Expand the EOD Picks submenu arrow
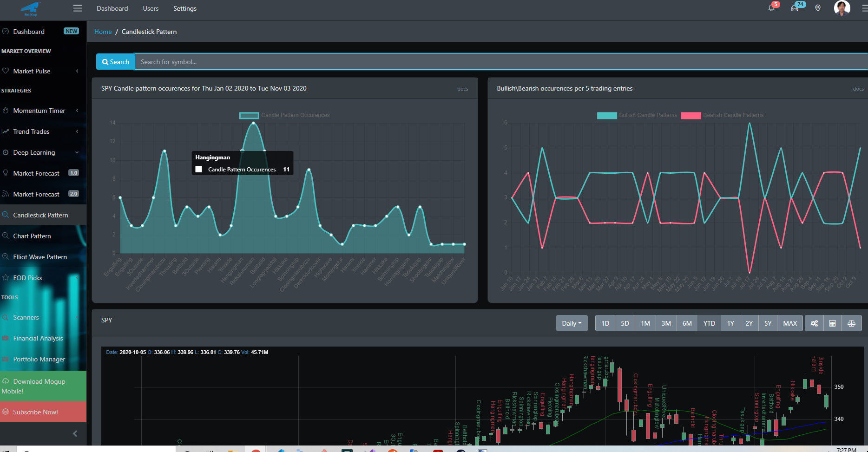 (77, 278)
